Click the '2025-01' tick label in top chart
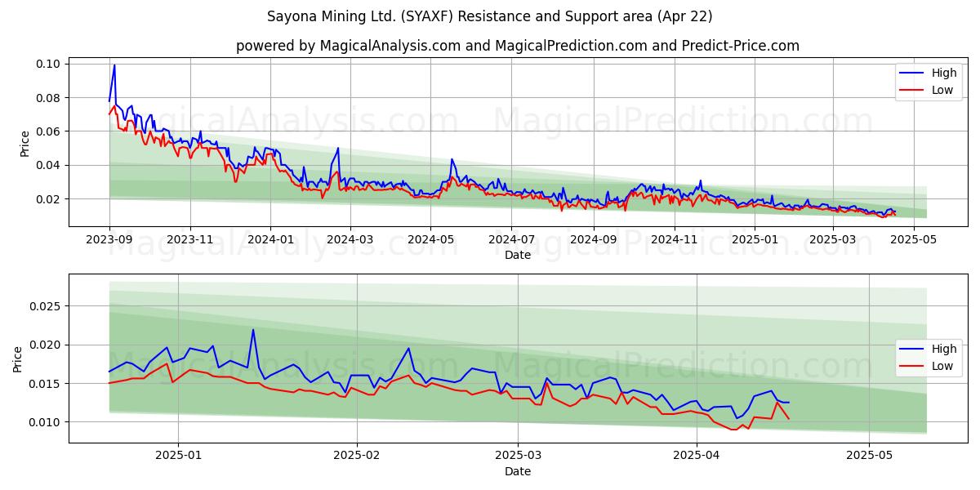980x490 pixels. point(755,239)
